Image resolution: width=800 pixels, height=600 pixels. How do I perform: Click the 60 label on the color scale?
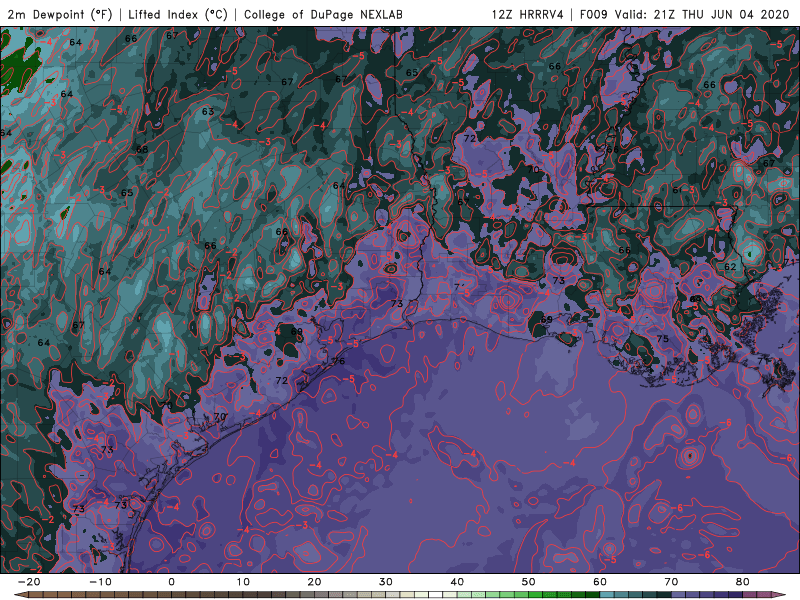(x=600, y=582)
